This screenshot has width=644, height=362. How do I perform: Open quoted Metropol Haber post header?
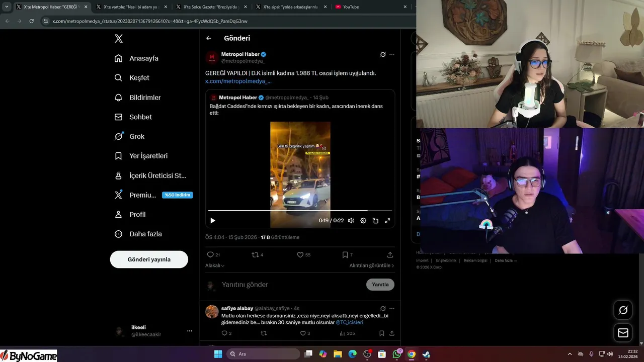tap(269, 98)
